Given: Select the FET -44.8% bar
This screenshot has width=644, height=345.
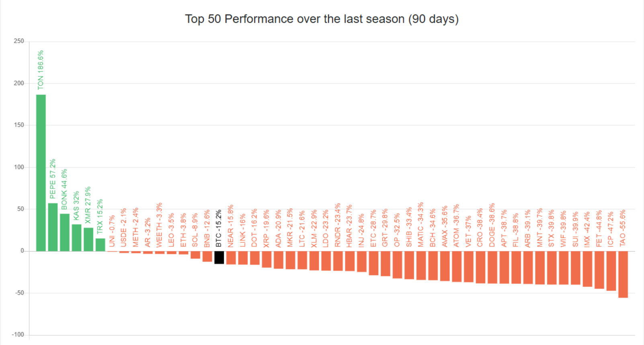Looking at the screenshot, I should [599, 270].
